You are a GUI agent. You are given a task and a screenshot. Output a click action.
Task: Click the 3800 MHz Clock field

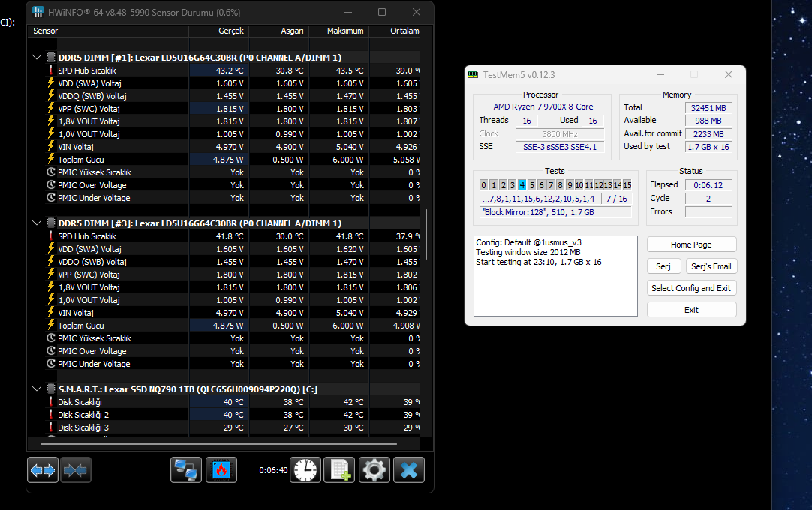(559, 134)
